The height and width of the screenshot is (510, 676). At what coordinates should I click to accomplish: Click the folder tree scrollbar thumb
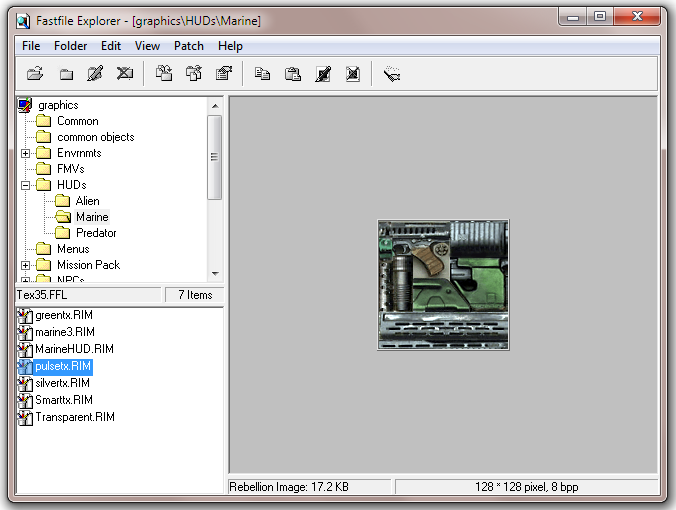tap(215, 157)
